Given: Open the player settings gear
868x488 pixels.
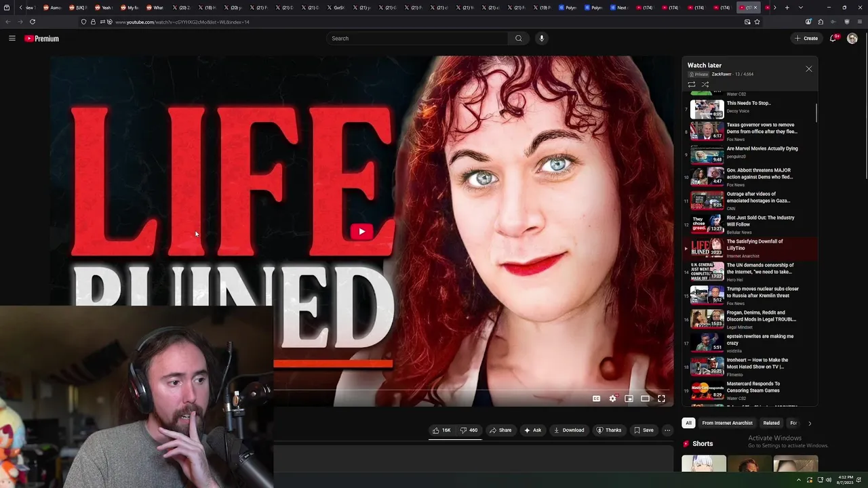Looking at the screenshot, I should point(612,399).
